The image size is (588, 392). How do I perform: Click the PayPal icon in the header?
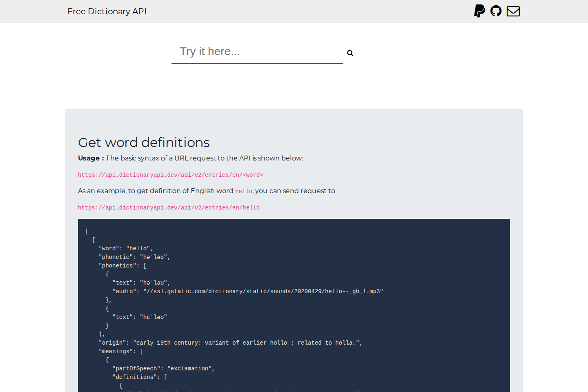[479, 11]
